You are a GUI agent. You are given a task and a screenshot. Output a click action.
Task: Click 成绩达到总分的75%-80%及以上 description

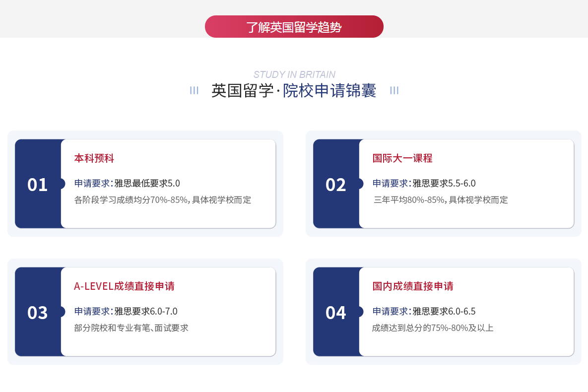coord(433,328)
